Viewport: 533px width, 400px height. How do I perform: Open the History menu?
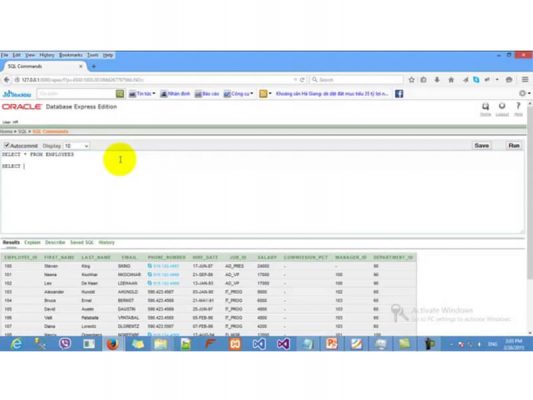point(47,55)
